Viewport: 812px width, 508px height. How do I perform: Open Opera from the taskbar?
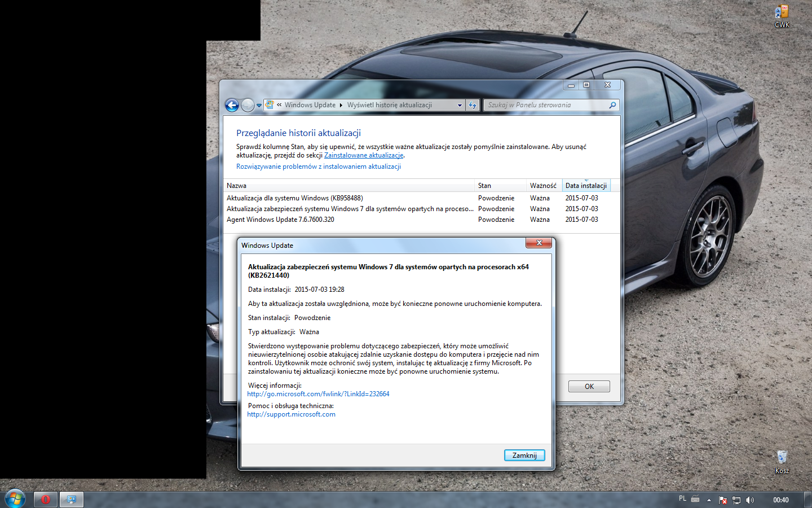45,500
